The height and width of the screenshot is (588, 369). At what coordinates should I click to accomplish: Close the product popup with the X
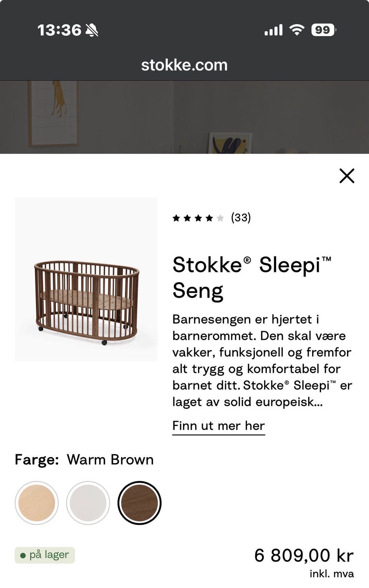coord(347,176)
